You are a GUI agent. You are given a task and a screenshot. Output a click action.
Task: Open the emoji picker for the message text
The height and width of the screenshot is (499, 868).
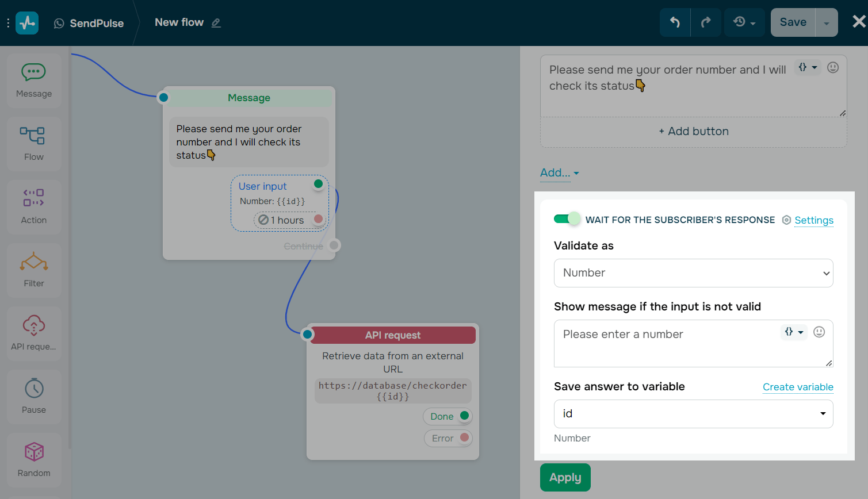[832, 67]
